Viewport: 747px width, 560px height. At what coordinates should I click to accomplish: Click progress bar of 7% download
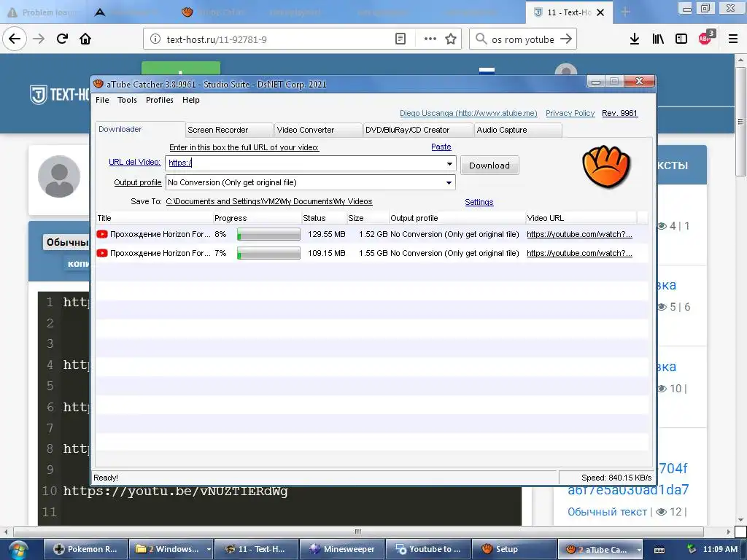pyautogui.click(x=268, y=253)
